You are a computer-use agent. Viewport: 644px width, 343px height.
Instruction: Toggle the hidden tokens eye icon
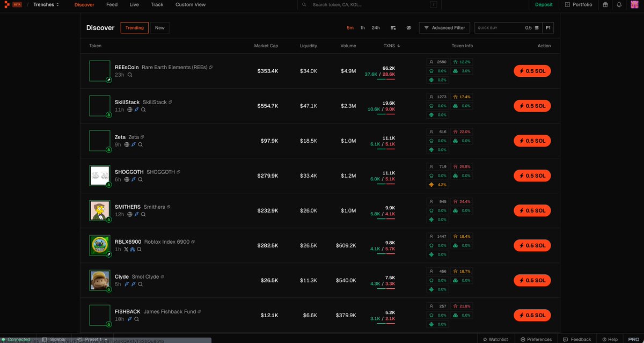pyautogui.click(x=408, y=28)
